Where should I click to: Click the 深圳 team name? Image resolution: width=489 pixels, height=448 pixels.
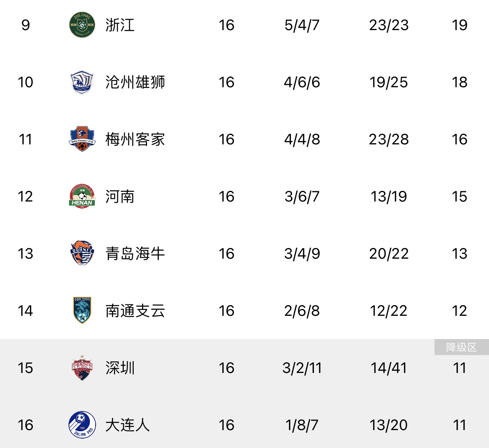click(x=120, y=368)
